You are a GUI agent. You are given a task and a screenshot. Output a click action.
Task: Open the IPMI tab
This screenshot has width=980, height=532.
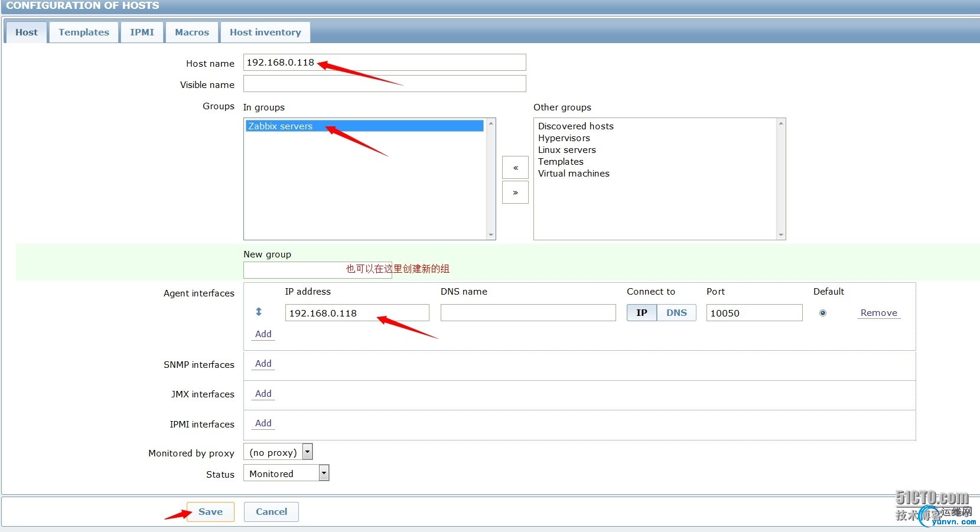click(142, 32)
